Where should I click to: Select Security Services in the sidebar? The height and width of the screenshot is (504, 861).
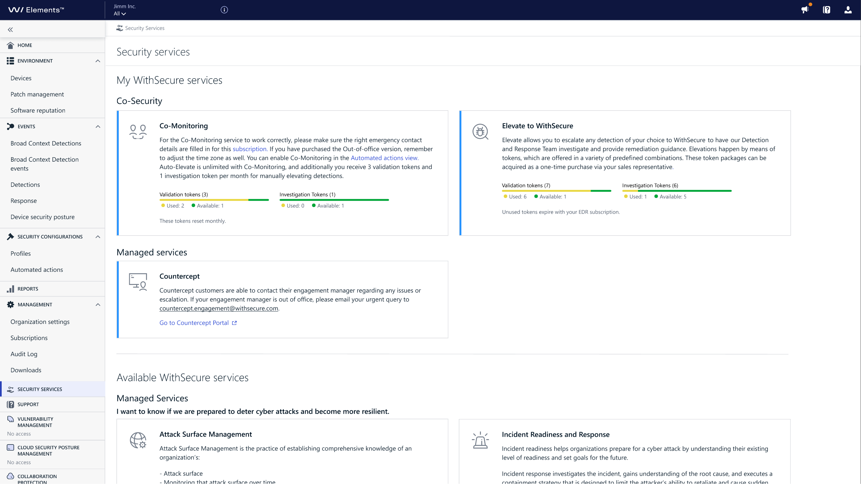point(52,389)
